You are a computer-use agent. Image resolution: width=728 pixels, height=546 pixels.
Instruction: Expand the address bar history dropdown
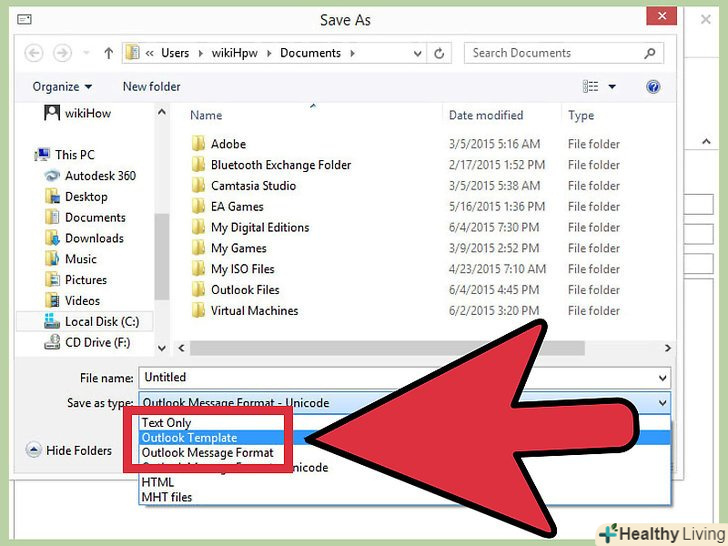[x=417, y=53]
